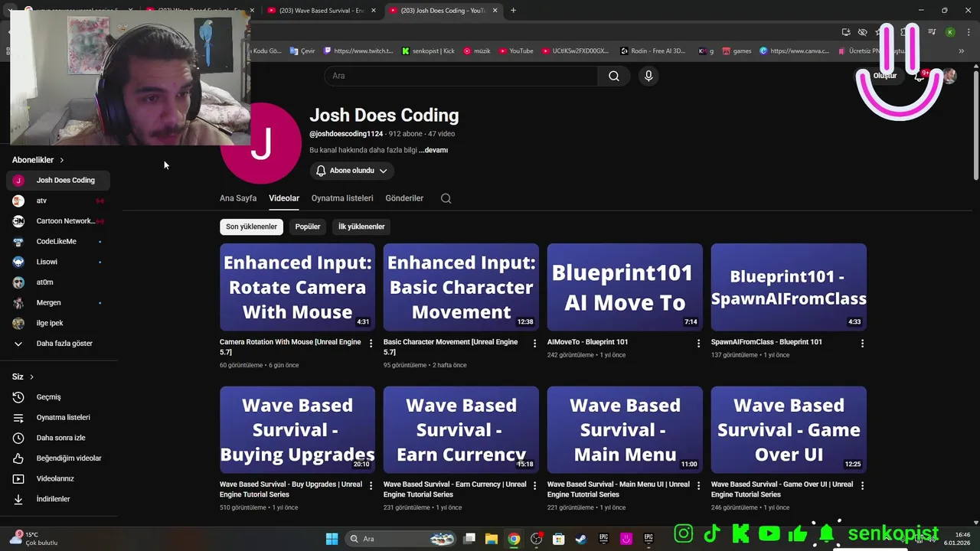Open the Abone olundu subscription dropdown
The image size is (980, 551).
351,171
